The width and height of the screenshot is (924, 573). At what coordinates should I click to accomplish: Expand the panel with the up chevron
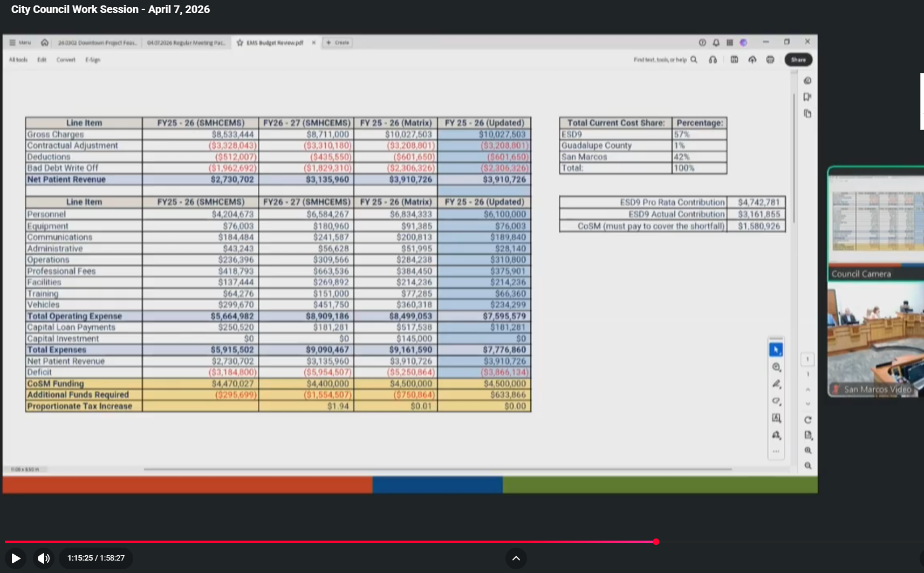tap(516, 558)
